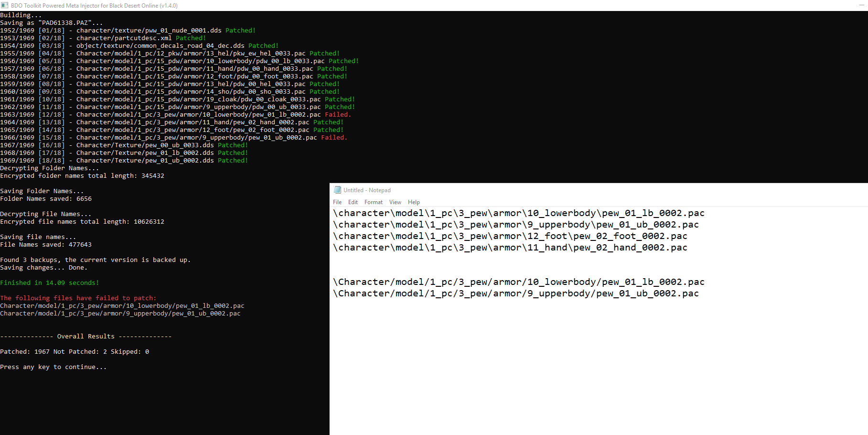
Task: Click the forward-slash 10_lowerbody path in Notepad
Action: (518, 282)
